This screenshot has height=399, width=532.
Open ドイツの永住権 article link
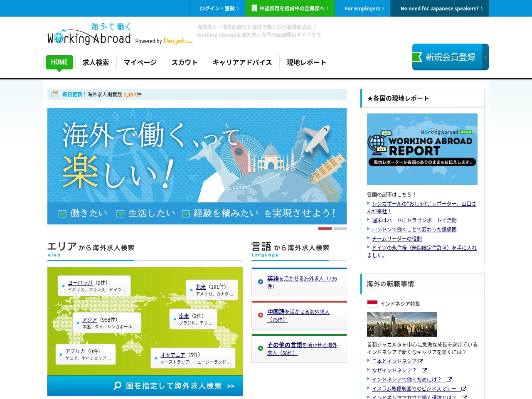[x=422, y=251]
